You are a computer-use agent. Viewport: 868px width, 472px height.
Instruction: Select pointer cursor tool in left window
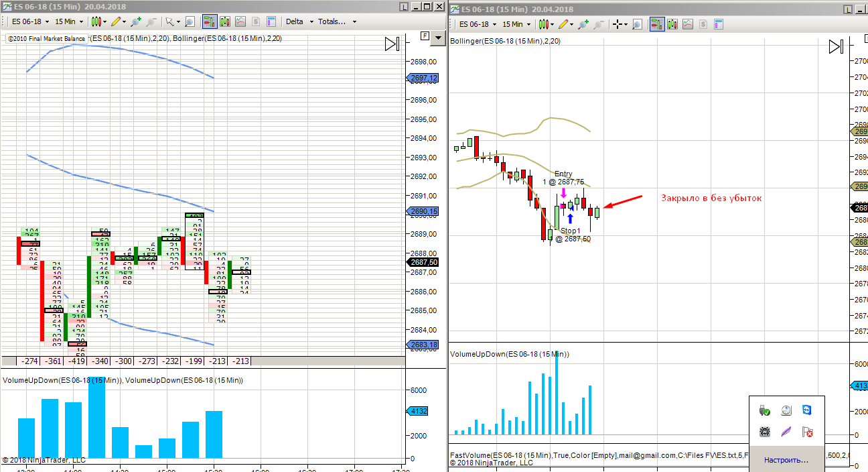169,21
